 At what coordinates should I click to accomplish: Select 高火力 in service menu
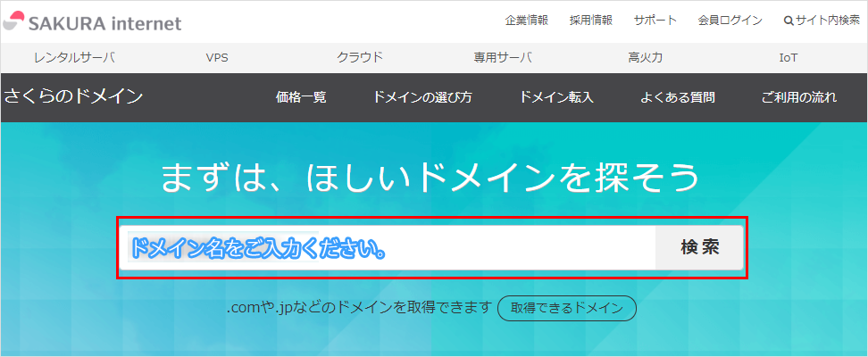point(645,58)
